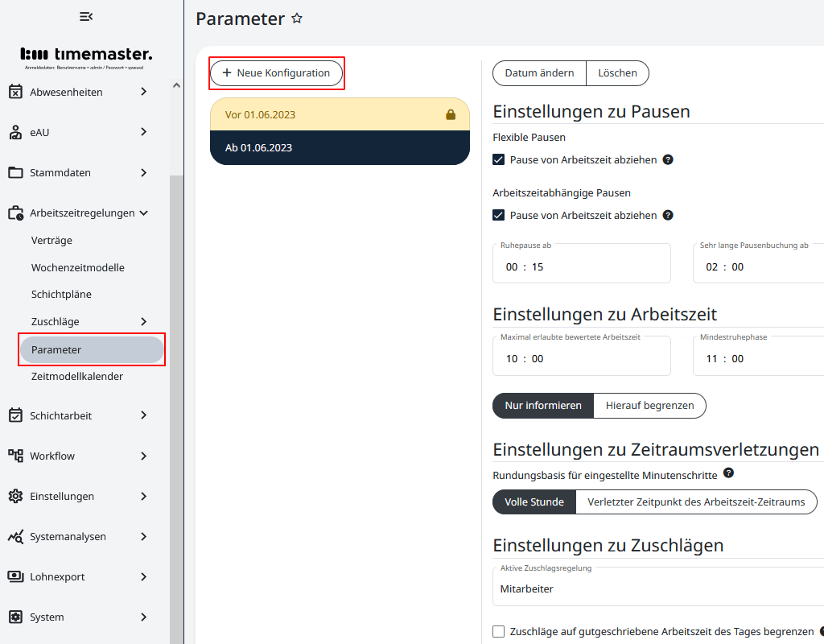
Task: Uncheck Pause von Arbeitszeit abziehen under Flexible Pausen
Action: pyautogui.click(x=499, y=159)
